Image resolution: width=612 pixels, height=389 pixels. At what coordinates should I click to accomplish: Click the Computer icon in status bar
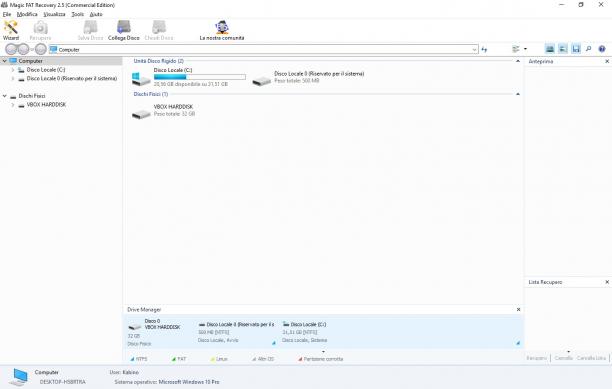tap(18, 377)
